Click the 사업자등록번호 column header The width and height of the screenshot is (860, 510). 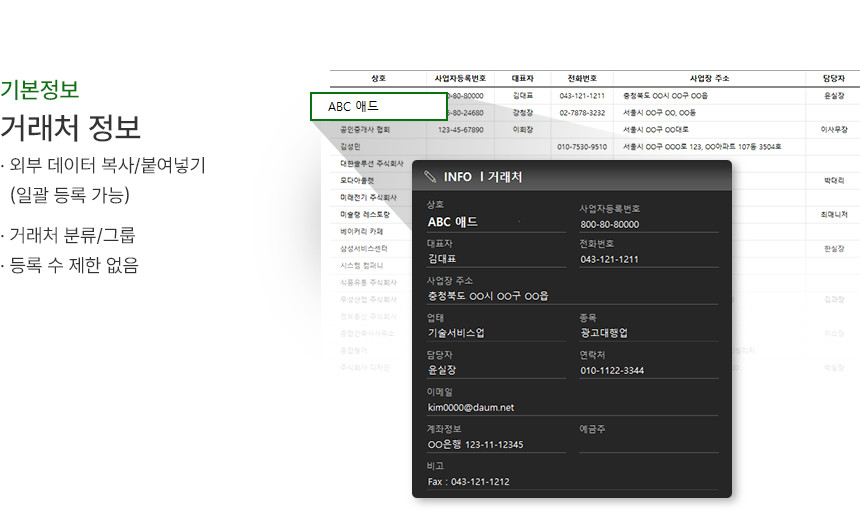tap(461, 78)
